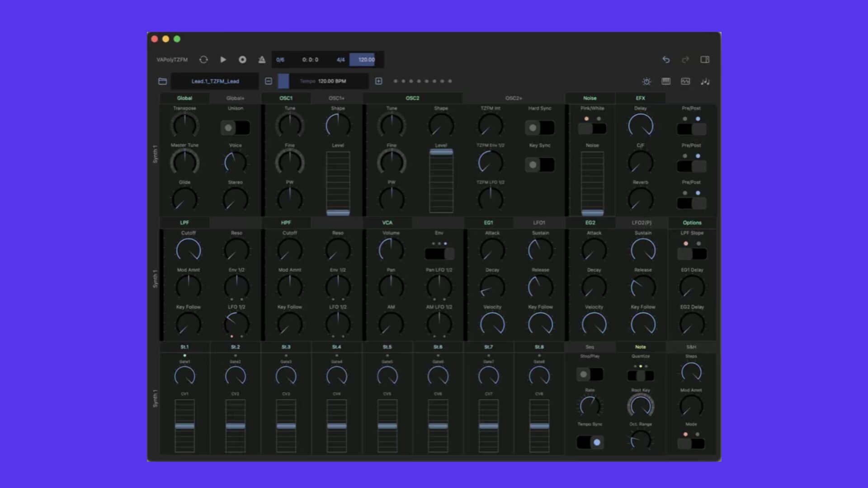Click the minus icon beside preset name
The image size is (868, 488).
[x=269, y=81]
